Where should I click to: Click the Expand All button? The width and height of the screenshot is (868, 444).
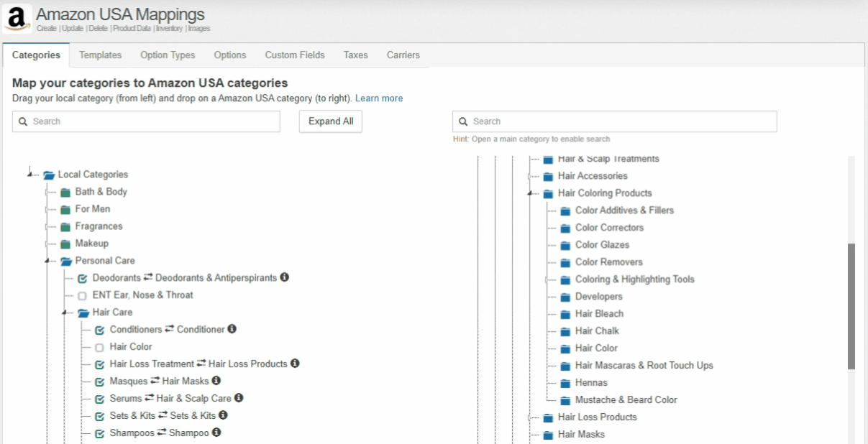pos(331,121)
